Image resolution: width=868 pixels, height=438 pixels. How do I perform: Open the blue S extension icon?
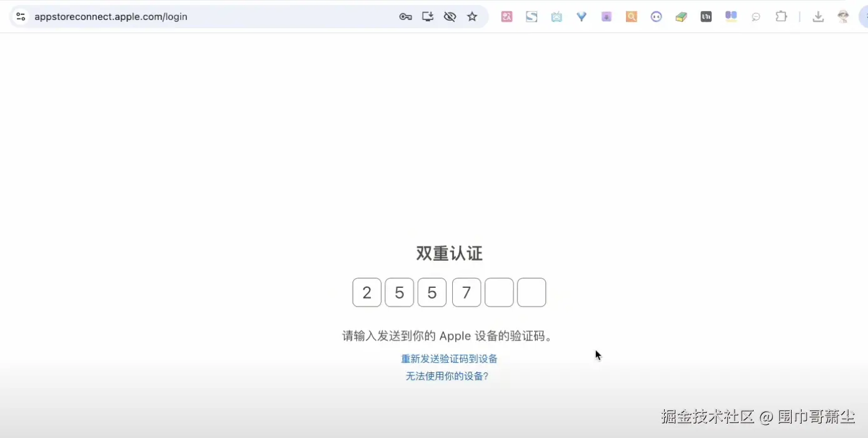(x=532, y=17)
